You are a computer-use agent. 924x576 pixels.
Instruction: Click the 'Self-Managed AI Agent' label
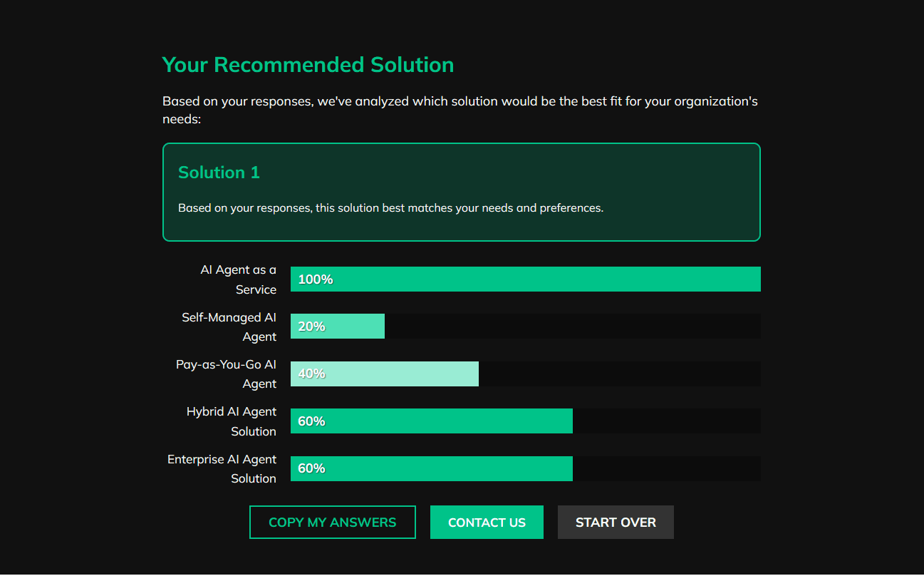[x=229, y=326]
